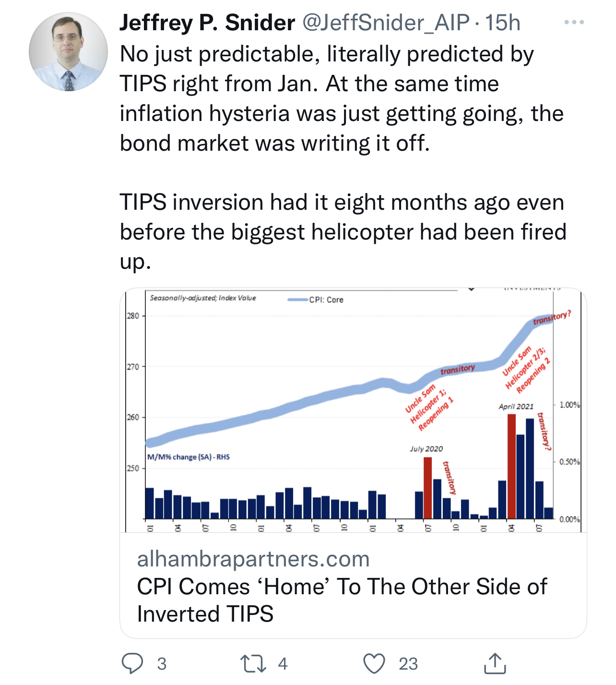Open the 'CPI Comes Home' article headline
Viewport: 616px width, 685px height.
pyautogui.click(x=342, y=600)
